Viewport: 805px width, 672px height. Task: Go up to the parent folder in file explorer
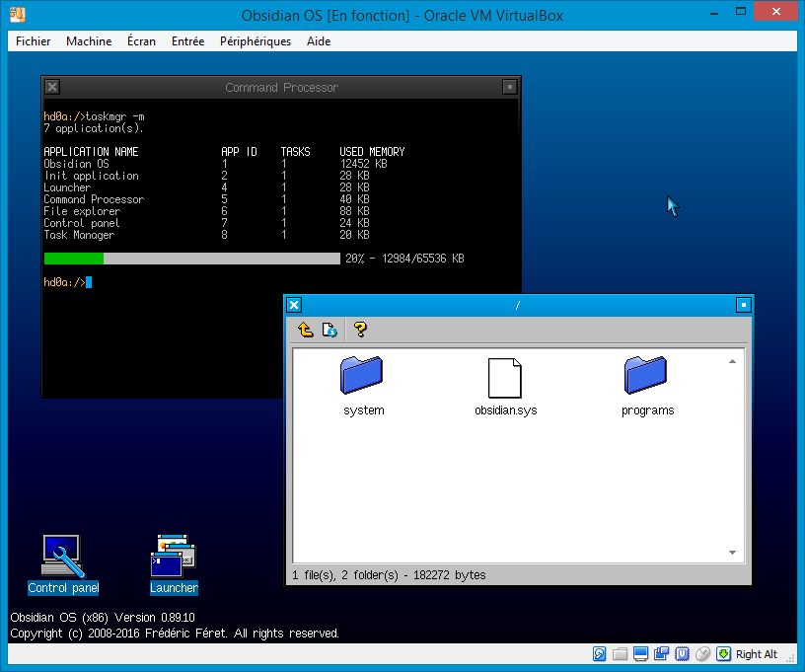tap(306, 329)
